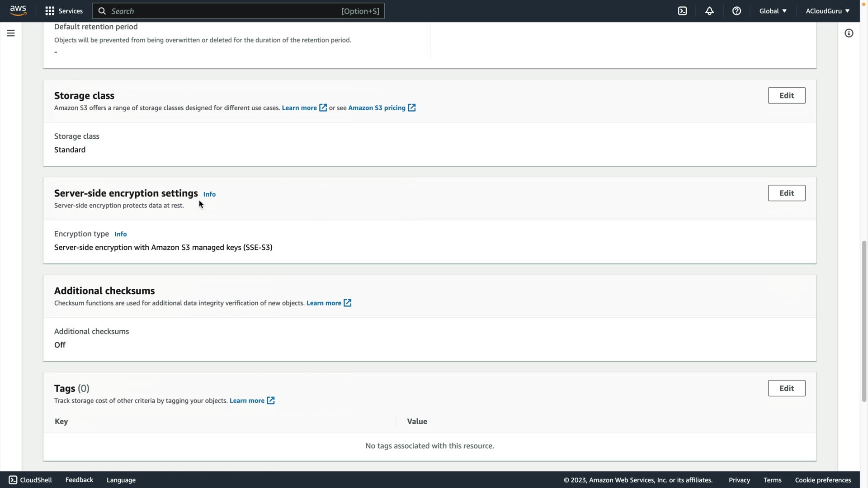This screenshot has width=868, height=488.
Task: Edit the Tags section
Action: 786,388
